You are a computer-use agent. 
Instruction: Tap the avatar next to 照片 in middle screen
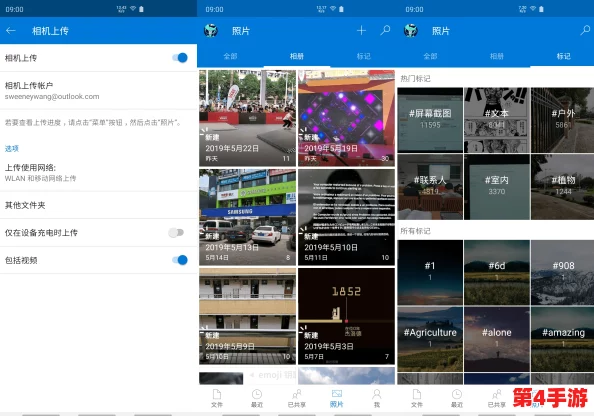coord(211,31)
